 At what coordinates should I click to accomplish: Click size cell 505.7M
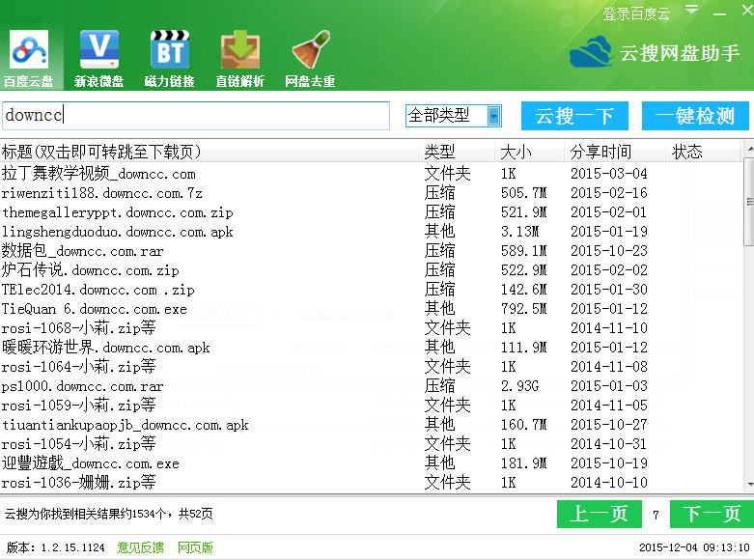click(x=523, y=193)
